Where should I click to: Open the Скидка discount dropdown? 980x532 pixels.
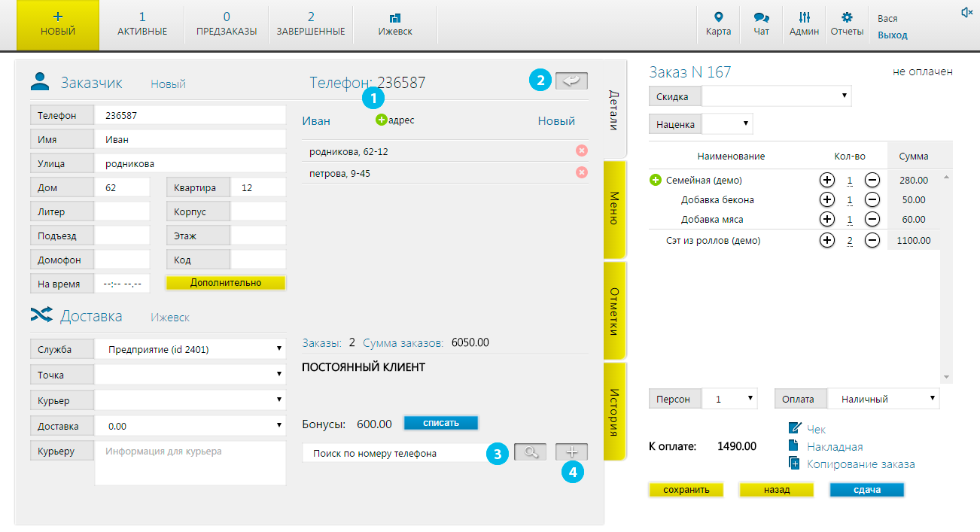776,96
